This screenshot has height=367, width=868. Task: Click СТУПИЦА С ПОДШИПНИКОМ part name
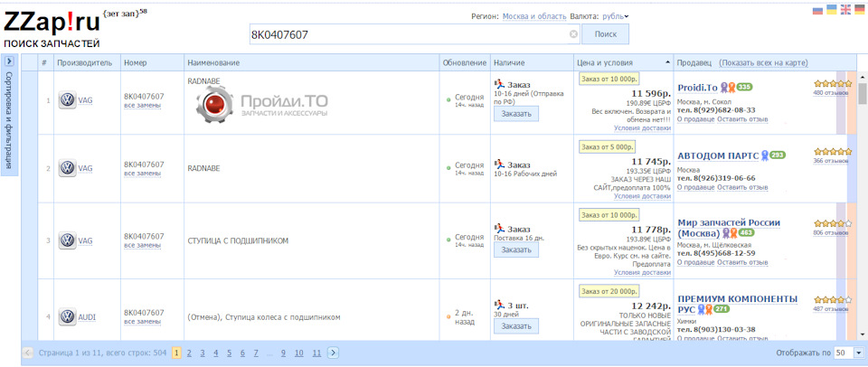[238, 240]
